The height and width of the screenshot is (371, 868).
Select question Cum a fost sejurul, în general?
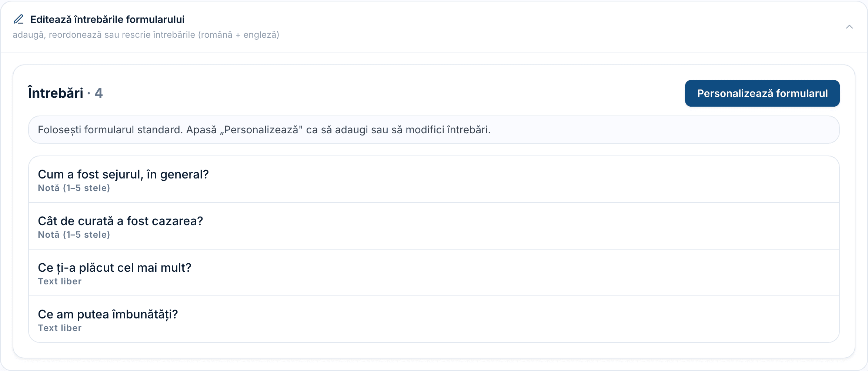click(x=434, y=179)
